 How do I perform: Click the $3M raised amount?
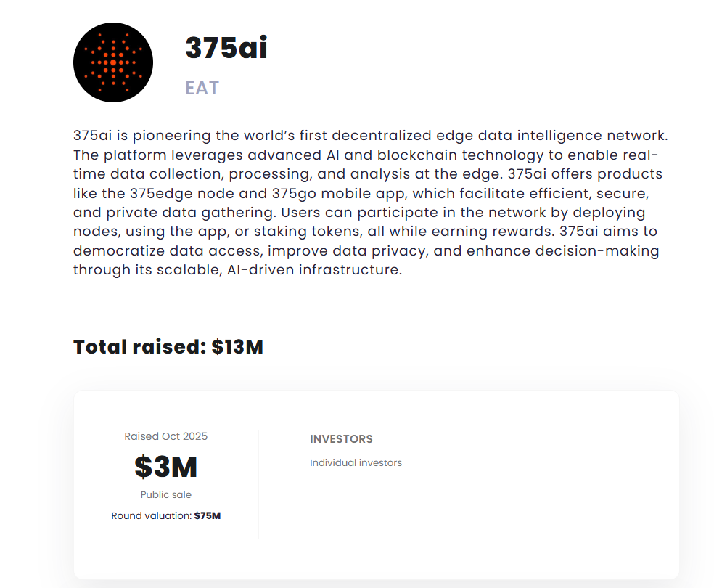pyautogui.click(x=165, y=467)
